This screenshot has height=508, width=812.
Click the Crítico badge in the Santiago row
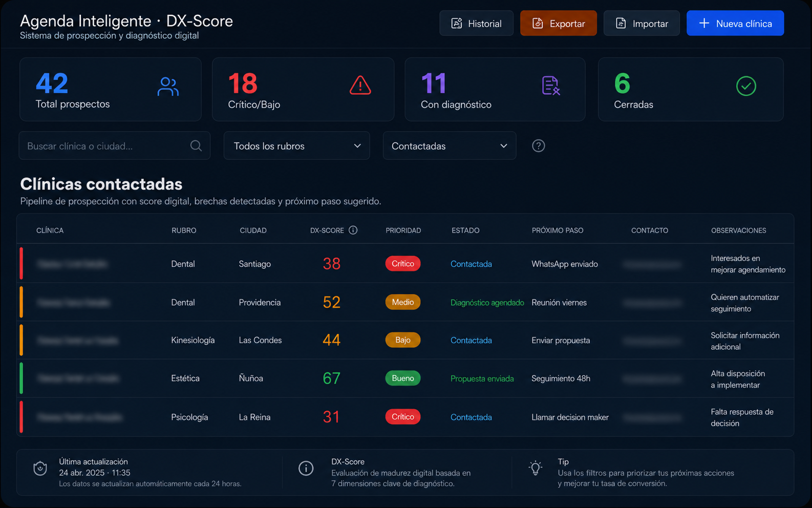(x=403, y=264)
